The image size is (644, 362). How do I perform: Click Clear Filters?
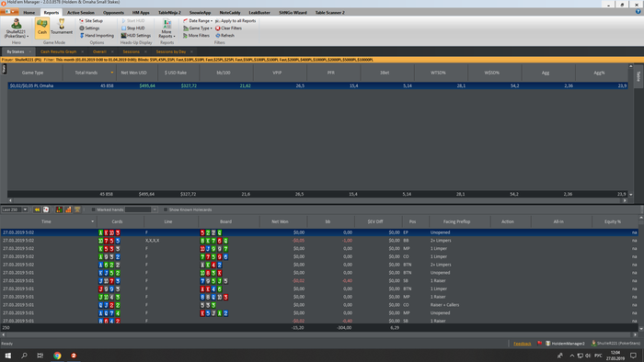[x=228, y=28]
